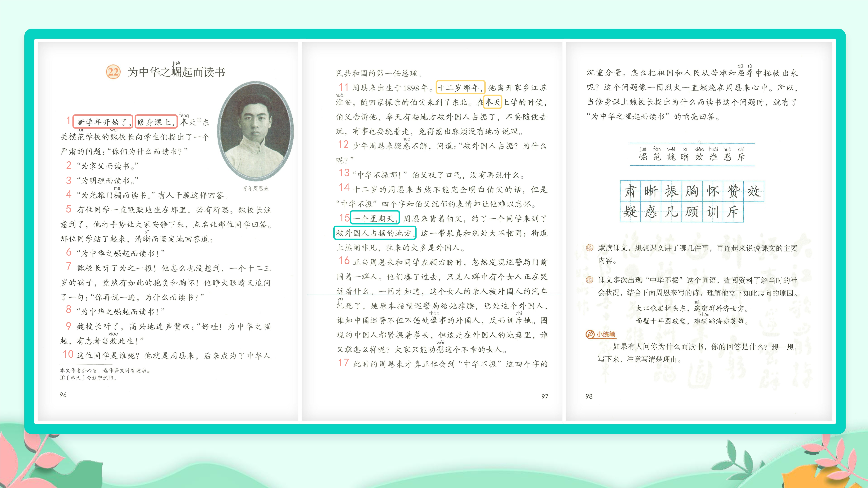Image resolution: width=868 pixels, height=488 pixels.
Task: Click the 小练笔 pencil icon
Action: [590, 334]
